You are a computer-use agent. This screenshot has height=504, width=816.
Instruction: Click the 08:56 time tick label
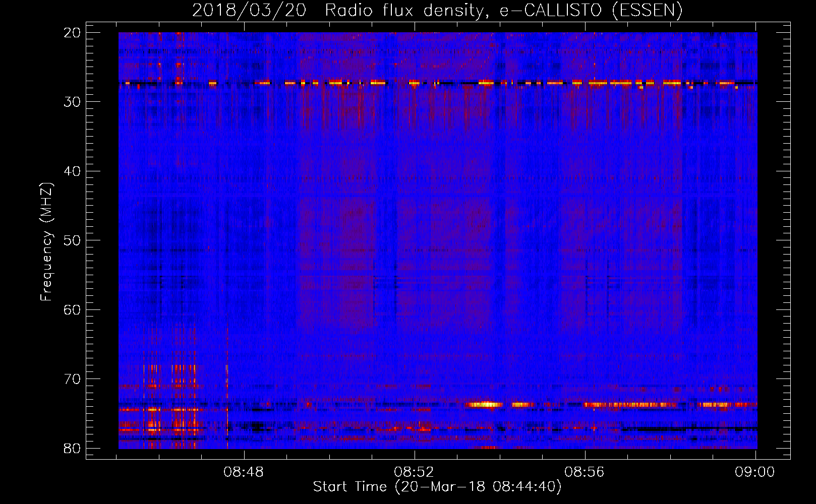pyautogui.click(x=585, y=472)
